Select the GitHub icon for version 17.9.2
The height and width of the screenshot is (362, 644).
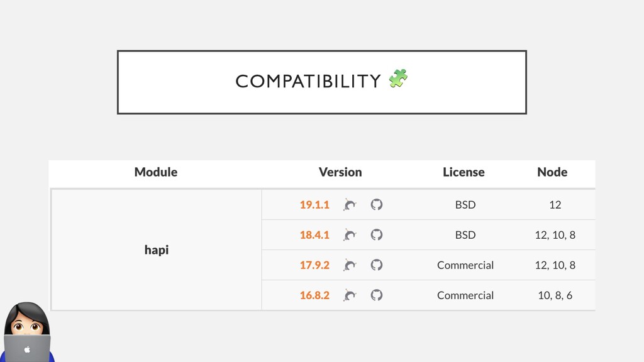coord(376,265)
